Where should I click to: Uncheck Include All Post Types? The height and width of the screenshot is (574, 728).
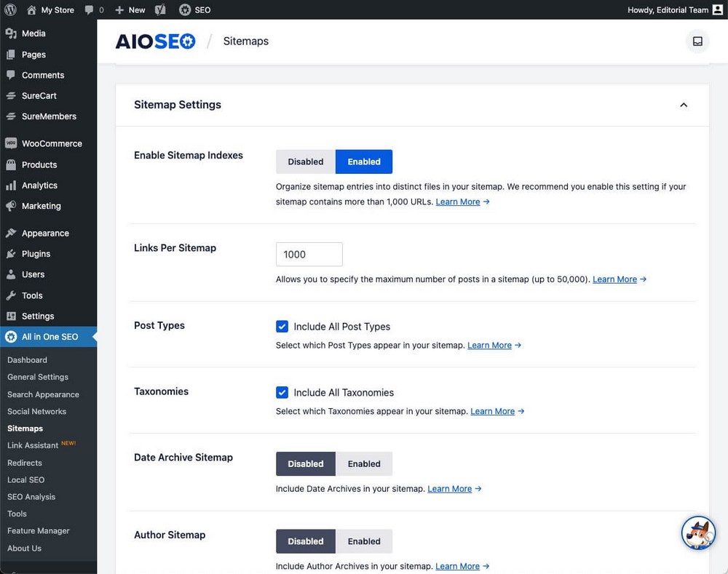tap(282, 326)
